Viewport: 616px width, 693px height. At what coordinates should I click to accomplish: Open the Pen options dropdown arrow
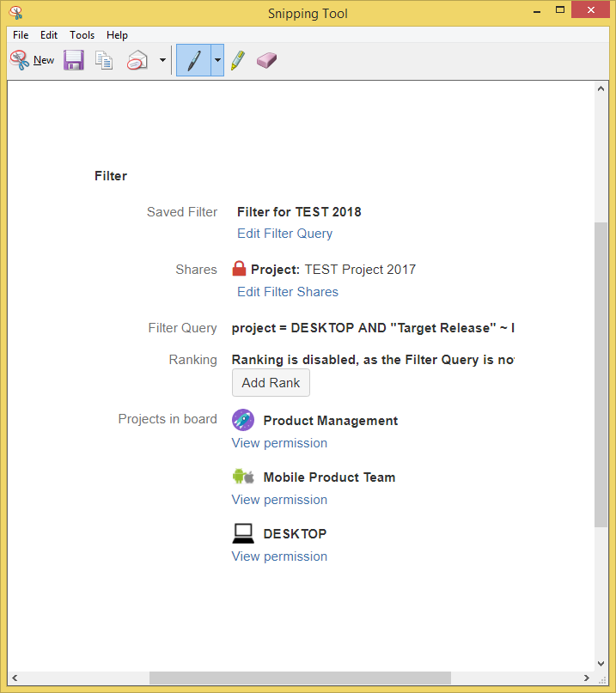click(x=217, y=60)
